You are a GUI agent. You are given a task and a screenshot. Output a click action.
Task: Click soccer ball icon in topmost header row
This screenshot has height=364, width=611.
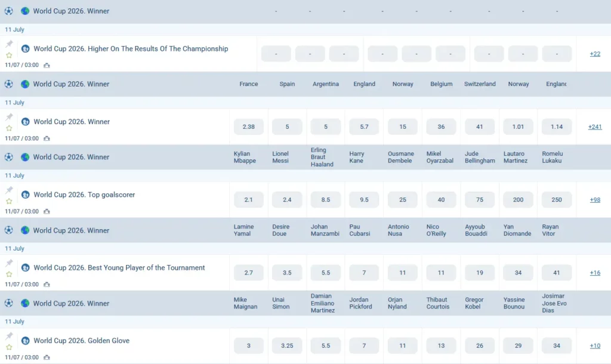[x=8, y=11]
